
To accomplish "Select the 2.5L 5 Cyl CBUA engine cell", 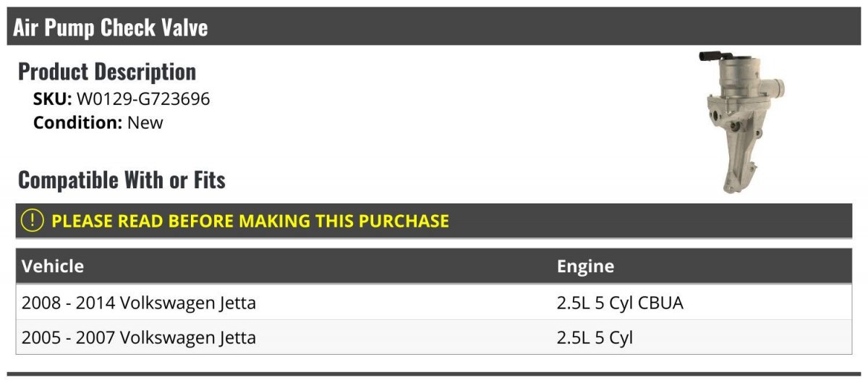I will pos(620,303).
